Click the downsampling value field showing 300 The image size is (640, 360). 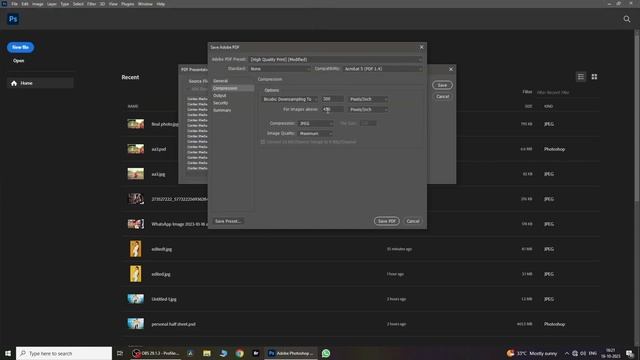pos(332,99)
